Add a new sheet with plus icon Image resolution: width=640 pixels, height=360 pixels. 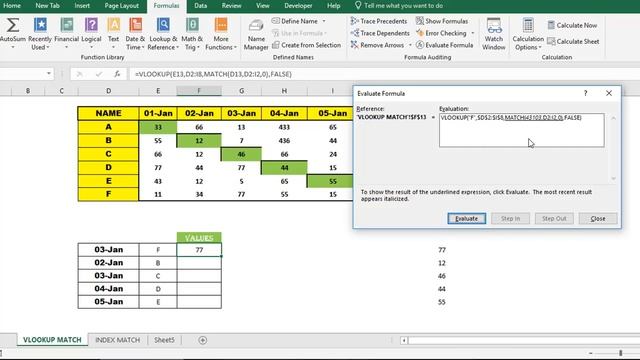click(202, 340)
